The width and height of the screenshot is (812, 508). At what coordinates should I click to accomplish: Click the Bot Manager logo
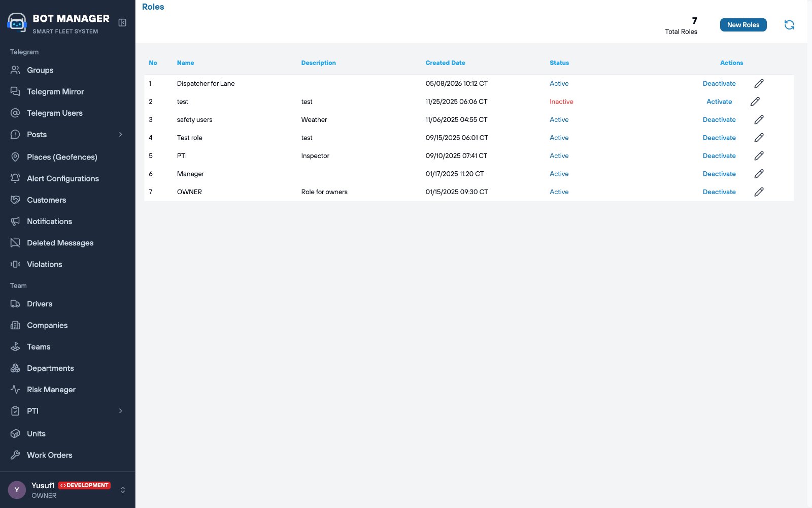click(x=17, y=23)
